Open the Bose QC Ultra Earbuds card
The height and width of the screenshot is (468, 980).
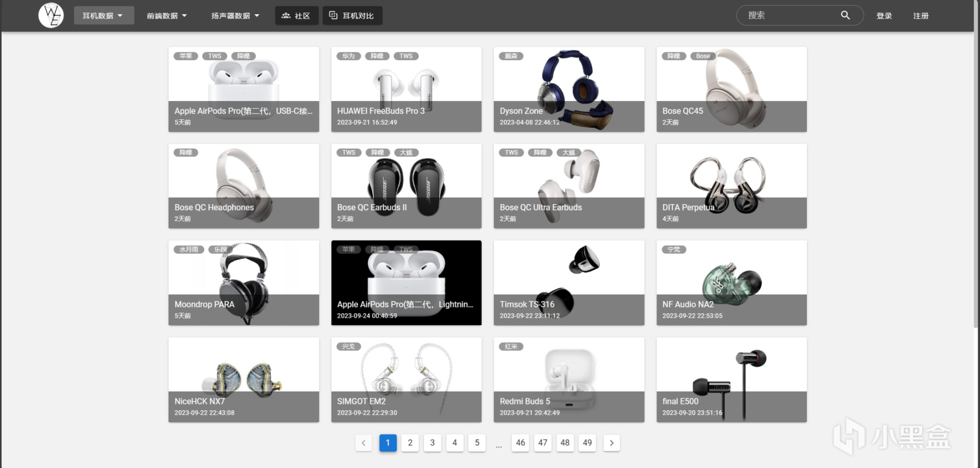coord(569,186)
